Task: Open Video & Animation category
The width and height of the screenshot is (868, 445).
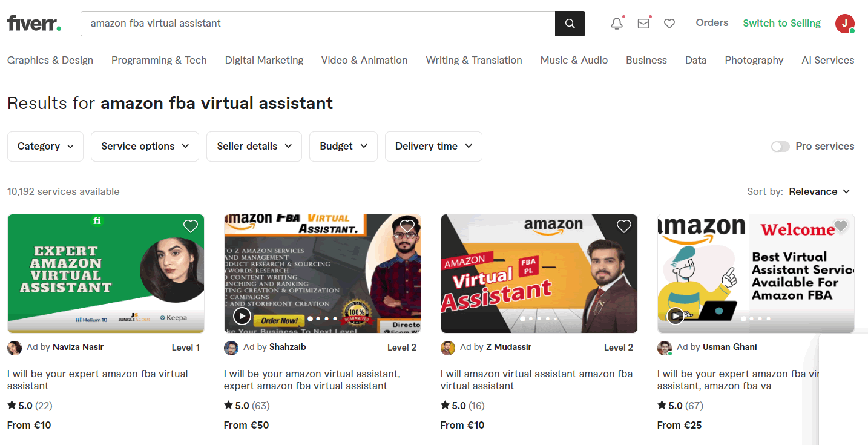Action: pos(364,60)
